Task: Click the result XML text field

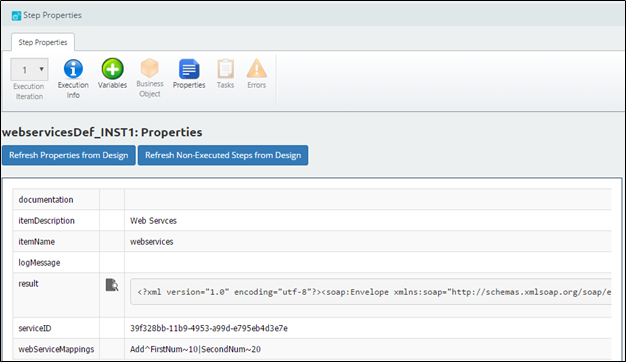Action: (x=371, y=292)
